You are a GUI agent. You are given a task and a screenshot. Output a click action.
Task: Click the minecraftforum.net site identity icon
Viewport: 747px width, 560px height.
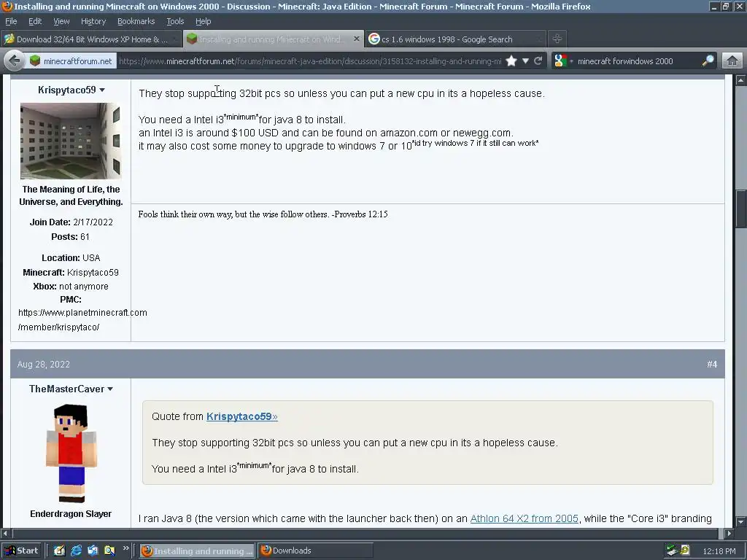click(35, 61)
